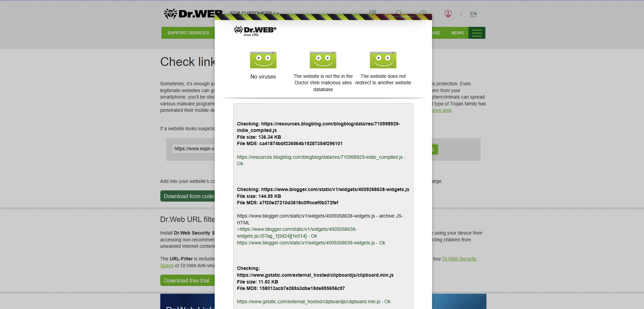Click the Checking gstatic clipboard.min.js heading
The height and width of the screenshot is (309, 644).
315,272
